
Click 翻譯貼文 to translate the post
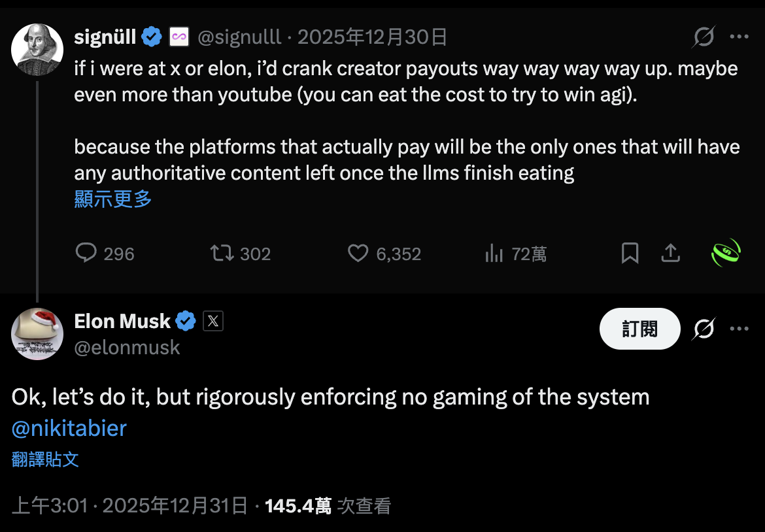point(45,459)
